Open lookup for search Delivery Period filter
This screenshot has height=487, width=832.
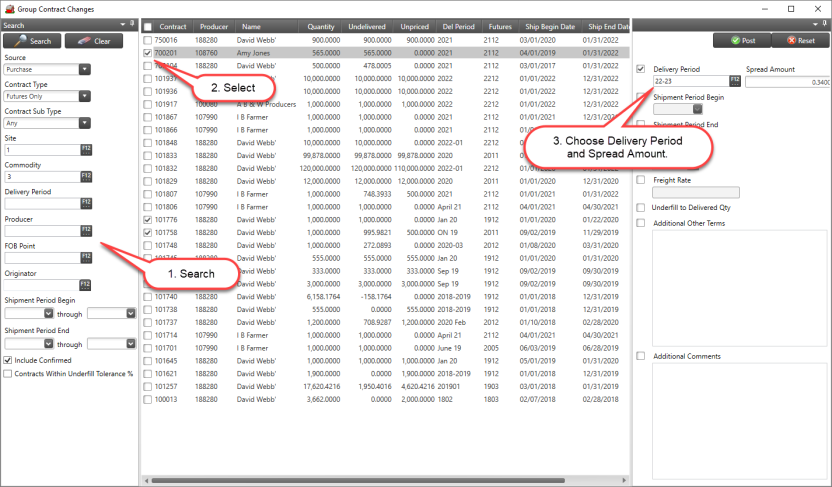(85, 204)
